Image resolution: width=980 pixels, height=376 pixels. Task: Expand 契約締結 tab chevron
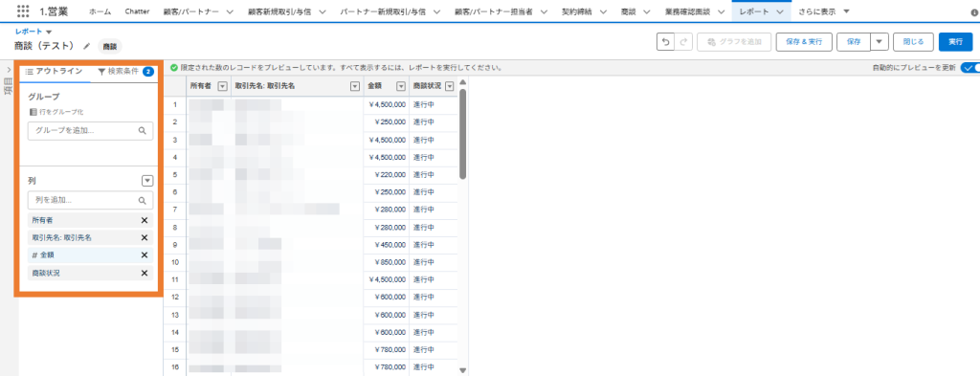point(603,11)
